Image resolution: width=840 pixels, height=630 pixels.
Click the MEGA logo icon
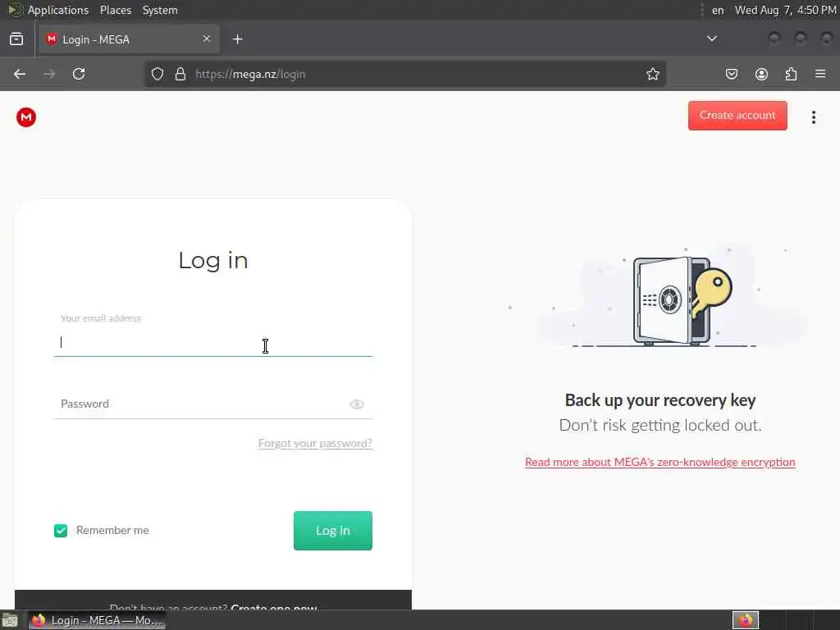pyautogui.click(x=25, y=117)
